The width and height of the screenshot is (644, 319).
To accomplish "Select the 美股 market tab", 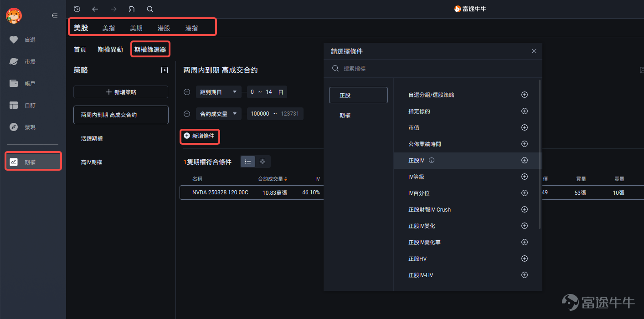I will (x=81, y=28).
